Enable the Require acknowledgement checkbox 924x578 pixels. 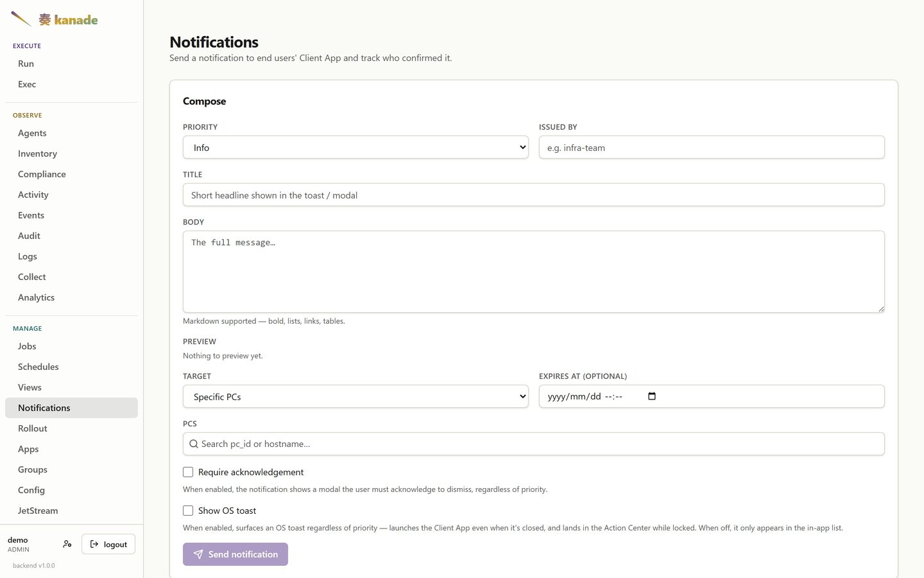pyautogui.click(x=188, y=472)
